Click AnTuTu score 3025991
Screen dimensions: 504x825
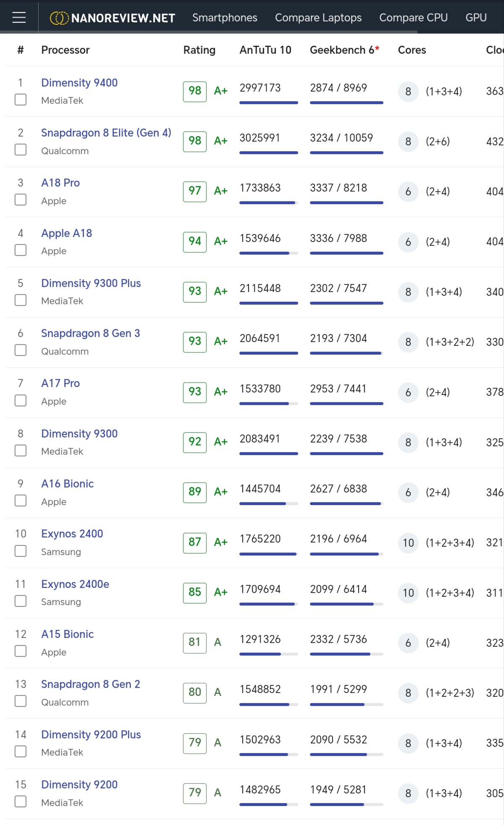pos(260,138)
